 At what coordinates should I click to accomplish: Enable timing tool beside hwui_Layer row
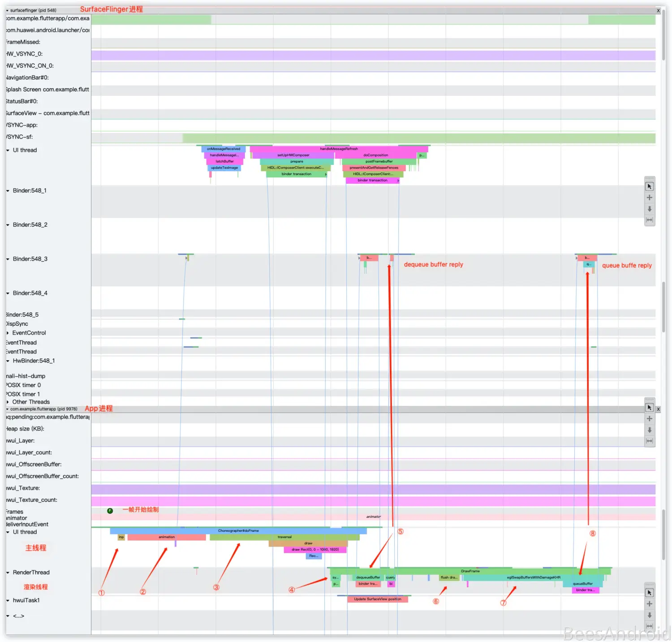649,441
